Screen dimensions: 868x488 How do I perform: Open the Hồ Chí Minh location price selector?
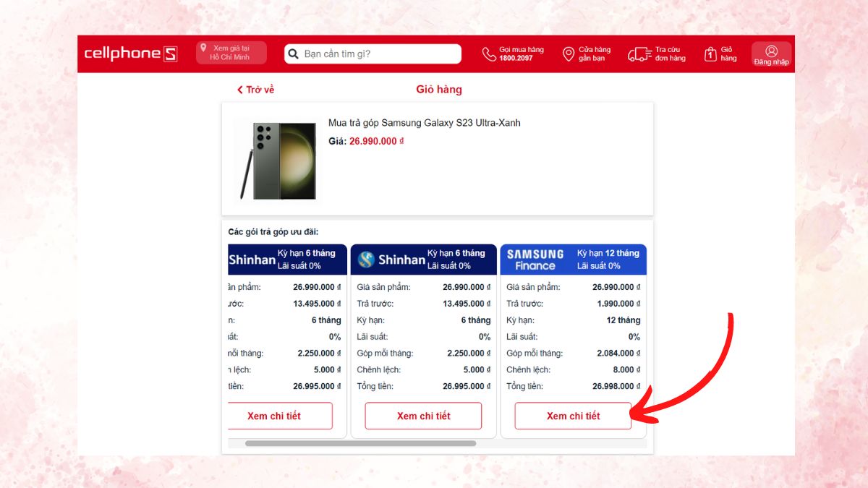click(231, 53)
